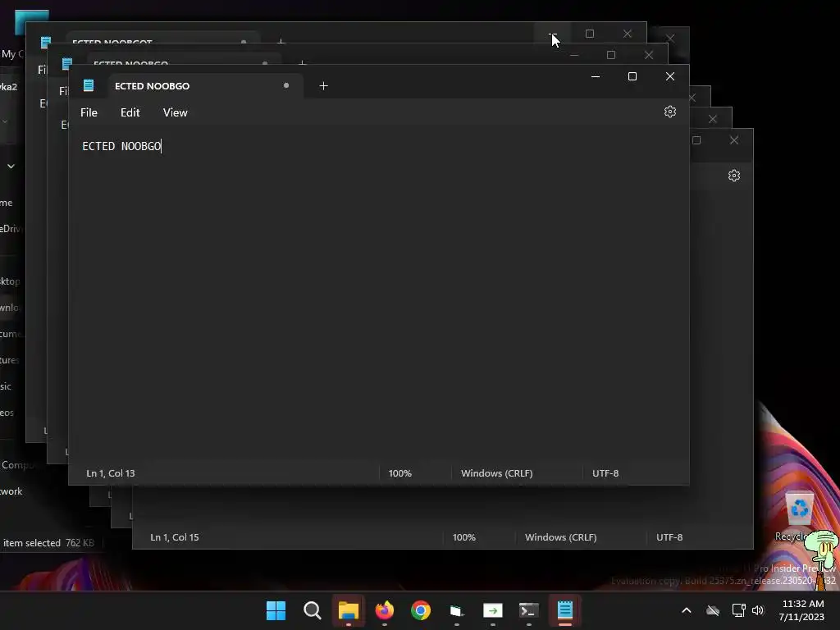
Task: Maximize the front Notepad window
Action: [632, 76]
